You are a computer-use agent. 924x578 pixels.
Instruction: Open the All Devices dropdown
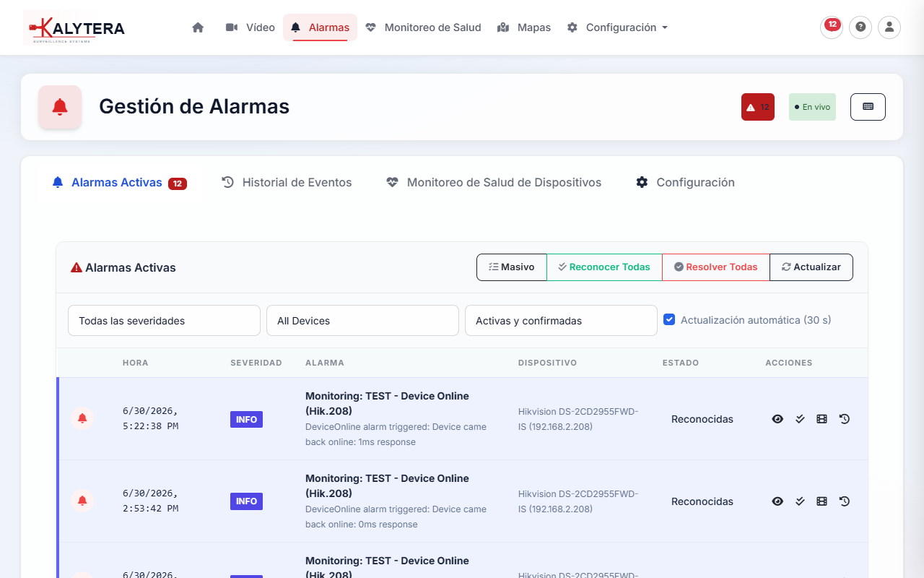(x=362, y=321)
